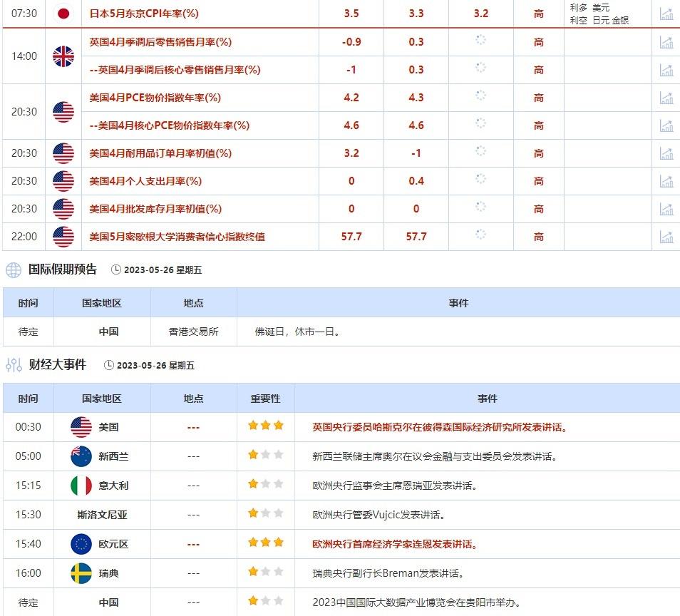
Task: Click 美国5月密歇根大学消费者信心指数终值 link
Action: (177, 237)
